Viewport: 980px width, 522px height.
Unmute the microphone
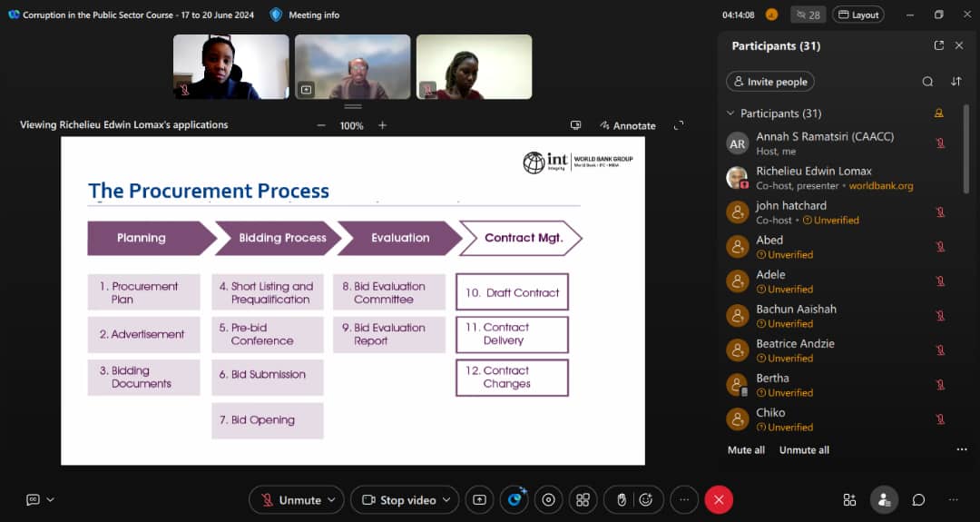[x=290, y=499]
